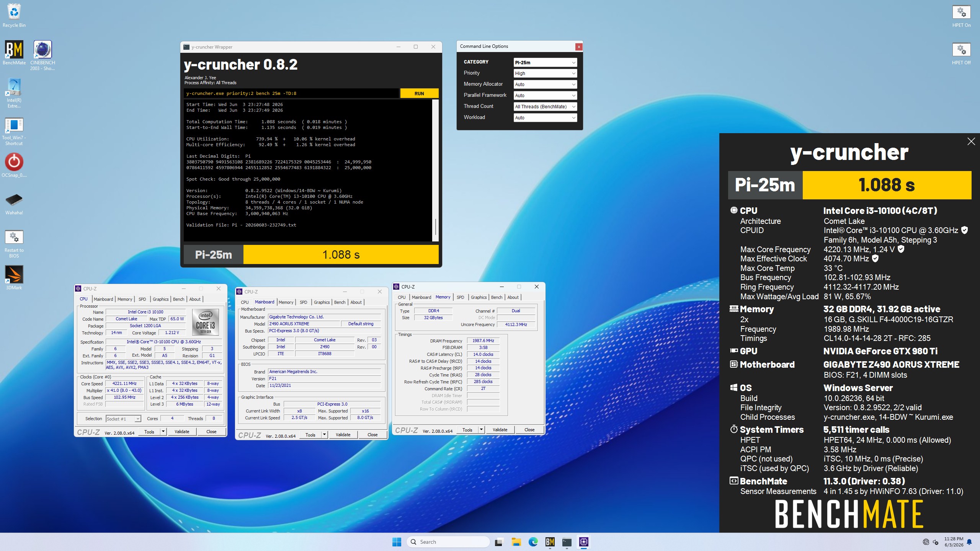Open the Wahaha! chip icon
980x551 pixels.
pos(14,204)
